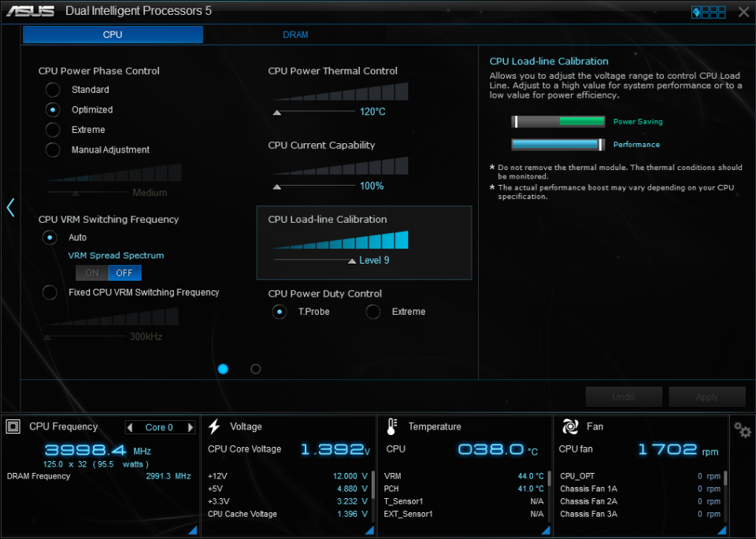Adjust CPU Load-line Calibration slider handle
The width and height of the screenshot is (756, 539).
352,260
